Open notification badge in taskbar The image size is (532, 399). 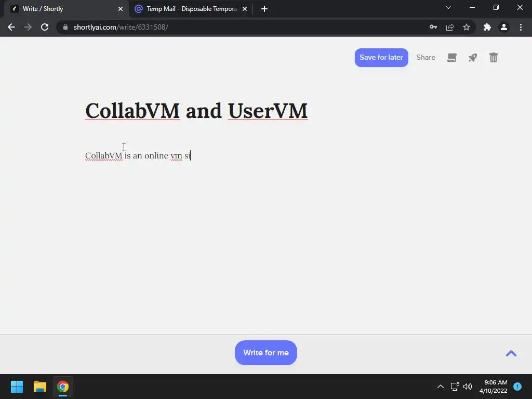[x=517, y=387]
